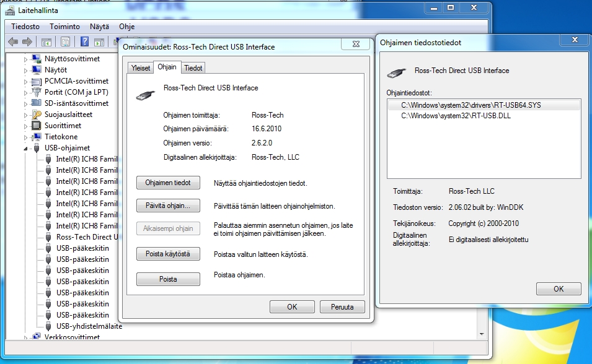
Task: Click the Suojauslaitteet key icon
Action: coord(37,115)
